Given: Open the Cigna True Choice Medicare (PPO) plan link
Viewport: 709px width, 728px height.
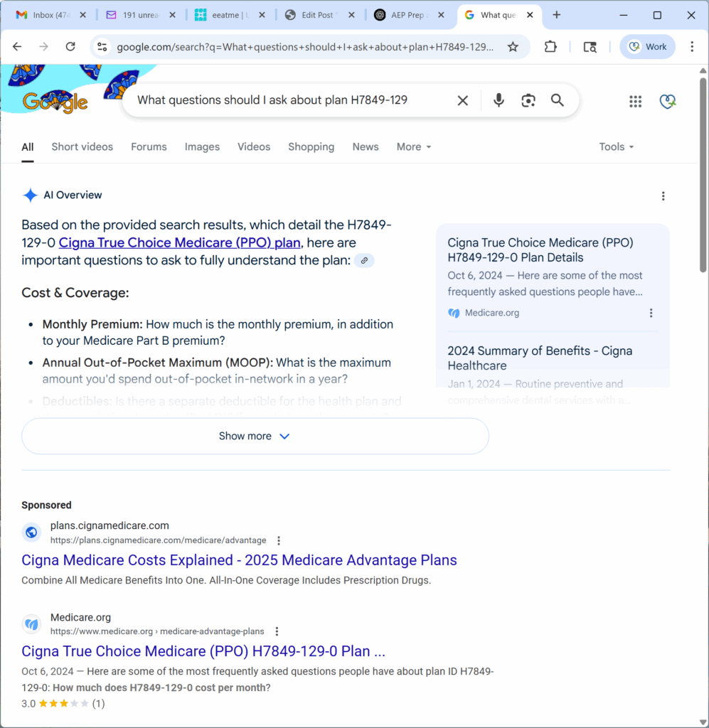Looking at the screenshot, I should coord(179,242).
